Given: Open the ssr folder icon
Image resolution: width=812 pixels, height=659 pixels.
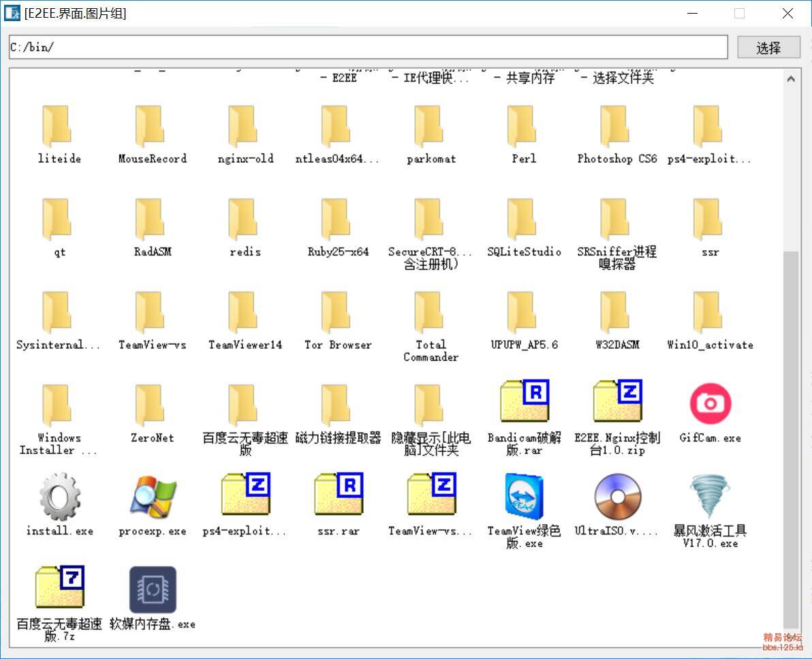Looking at the screenshot, I should (x=708, y=219).
